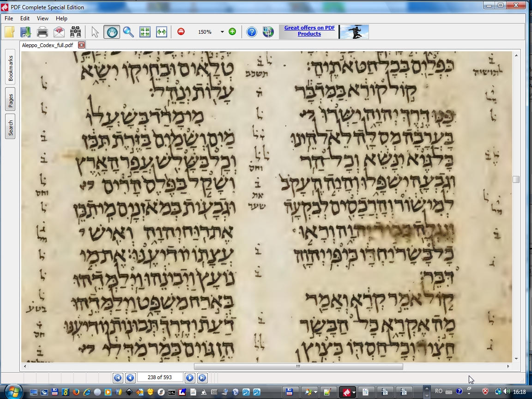Click the Fit Width icon

[162, 32]
